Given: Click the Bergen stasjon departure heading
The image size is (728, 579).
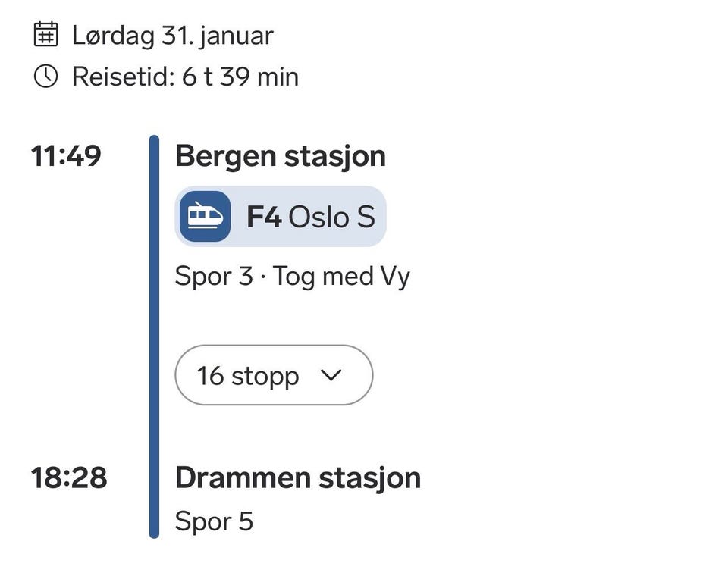Looking at the screenshot, I should 280,156.
